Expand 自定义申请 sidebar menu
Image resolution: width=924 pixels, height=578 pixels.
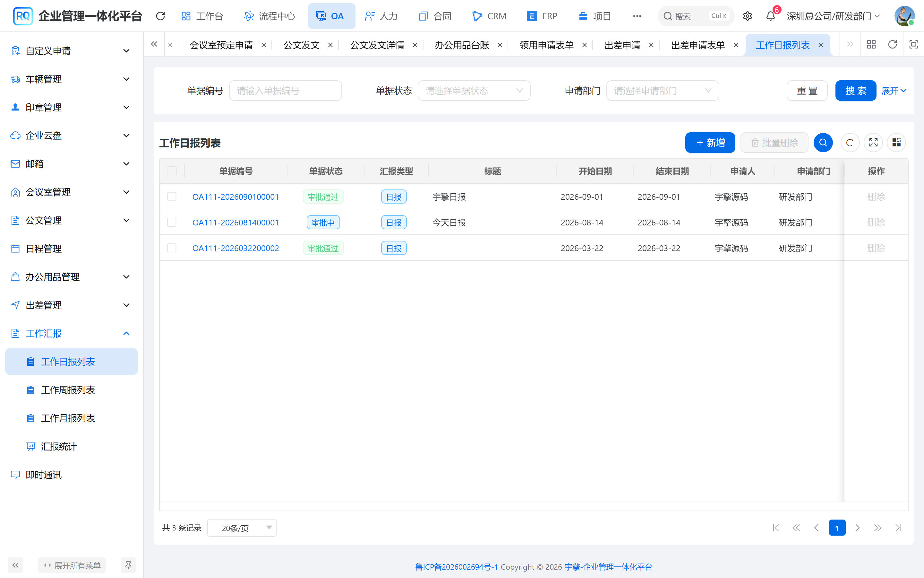point(71,51)
